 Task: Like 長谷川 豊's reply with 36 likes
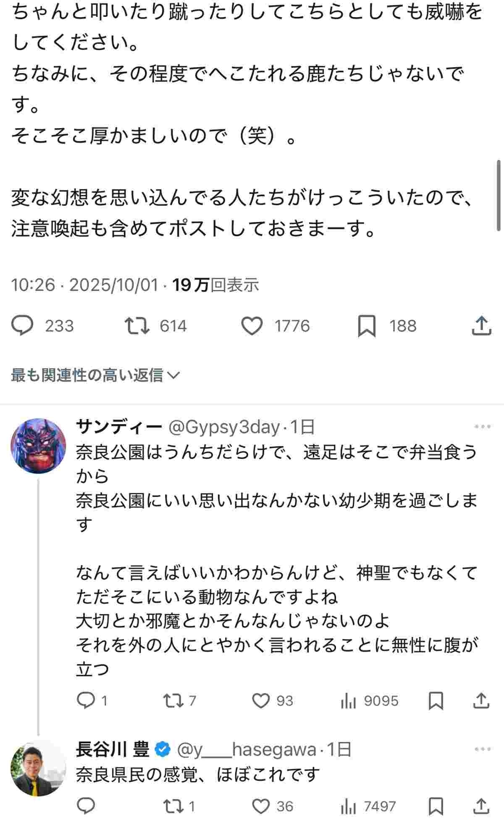point(260,806)
